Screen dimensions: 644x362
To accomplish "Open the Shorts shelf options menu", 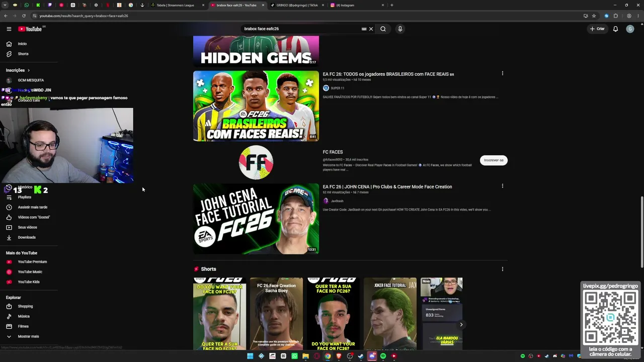I will pos(502,269).
